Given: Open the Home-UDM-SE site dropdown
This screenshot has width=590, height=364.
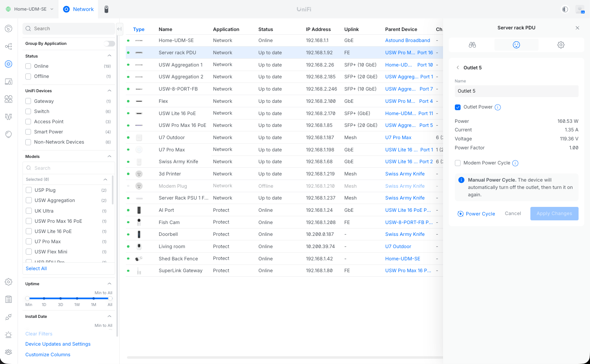Looking at the screenshot, I should click(29, 9).
